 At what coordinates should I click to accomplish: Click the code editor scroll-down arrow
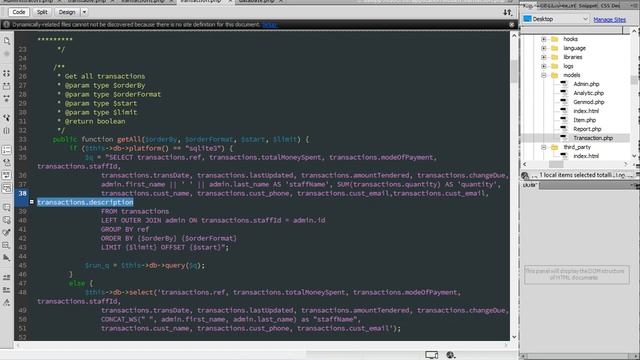tap(514, 337)
